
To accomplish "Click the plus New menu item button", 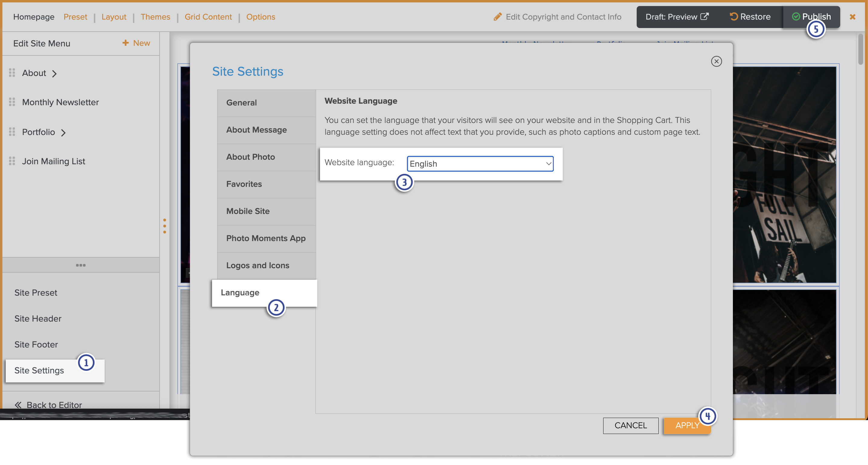I will (x=136, y=43).
